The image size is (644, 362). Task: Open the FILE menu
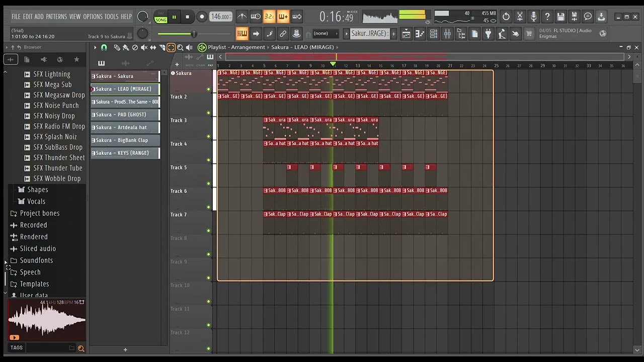pyautogui.click(x=16, y=17)
